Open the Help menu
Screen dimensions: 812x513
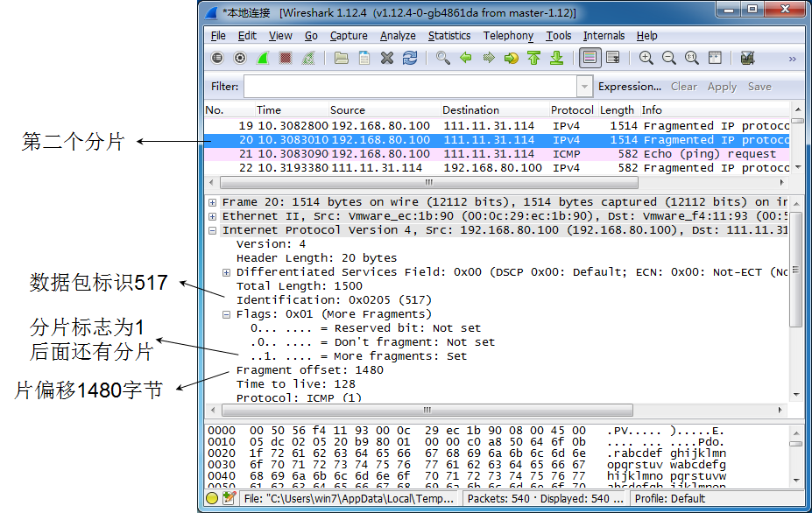(646, 36)
